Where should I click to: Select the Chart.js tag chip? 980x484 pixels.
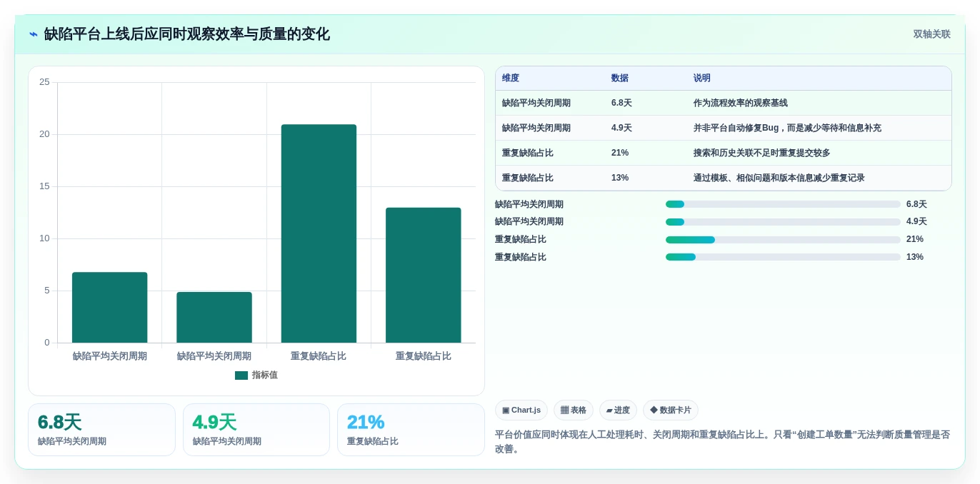tap(521, 410)
